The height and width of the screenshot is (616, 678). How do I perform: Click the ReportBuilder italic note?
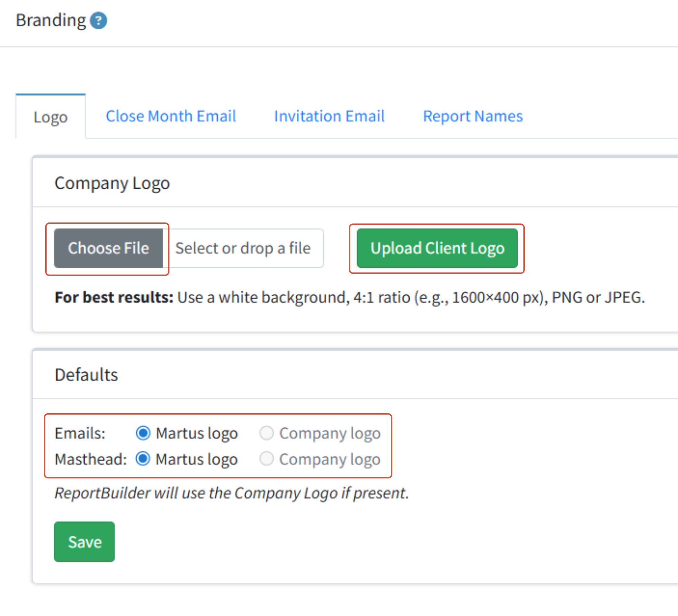click(232, 493)
